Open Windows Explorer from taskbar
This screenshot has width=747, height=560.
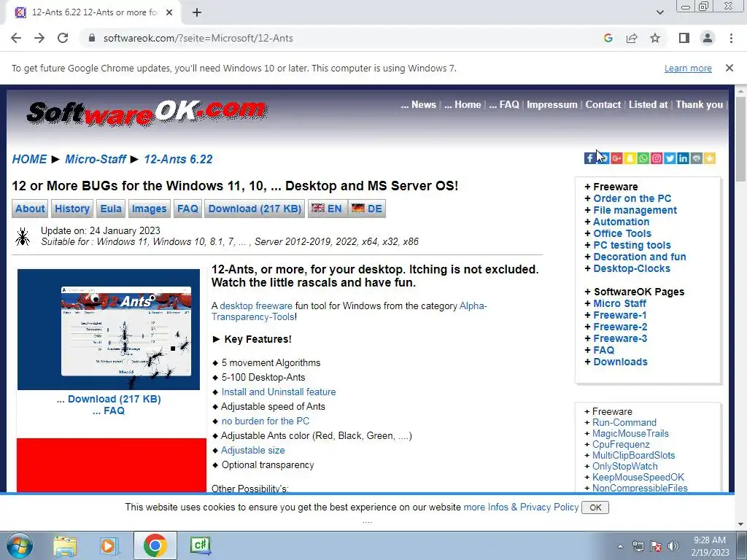[65, 545]
